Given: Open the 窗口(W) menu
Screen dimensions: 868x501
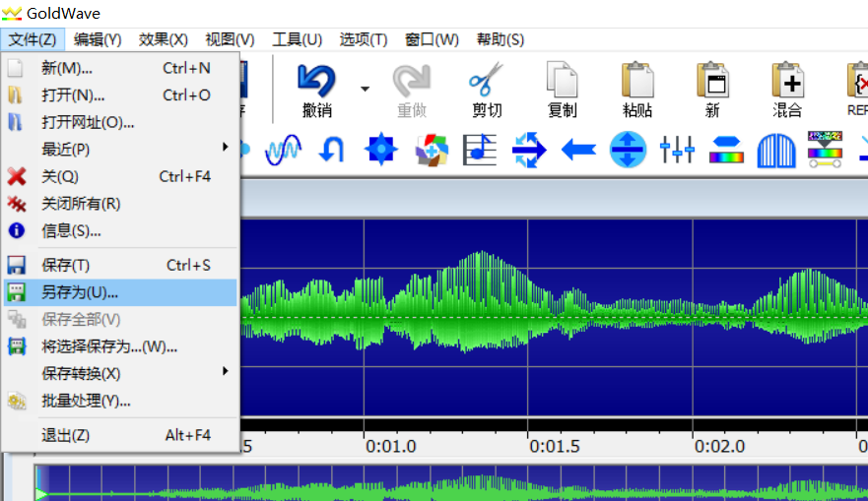Looking at the screenshot, I should pyautogui.click(x=432, y=39).
